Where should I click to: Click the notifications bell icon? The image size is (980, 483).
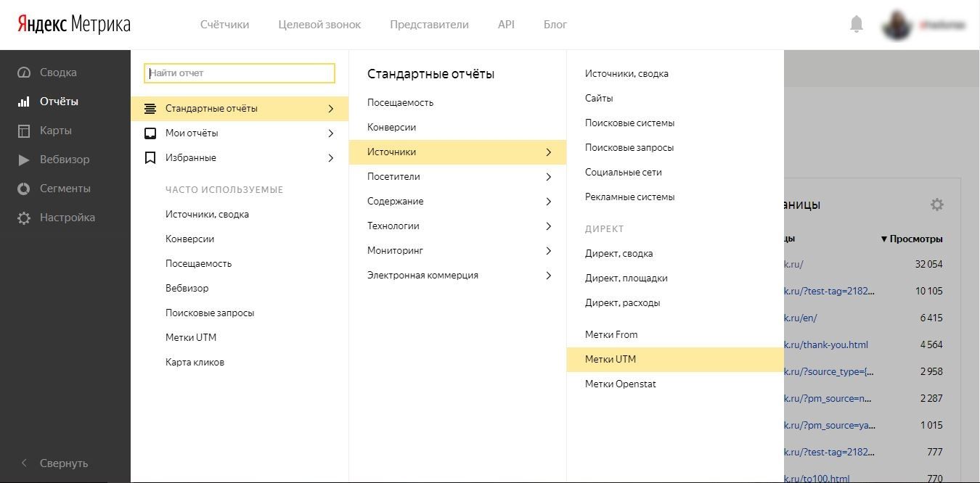coord(857,24)
